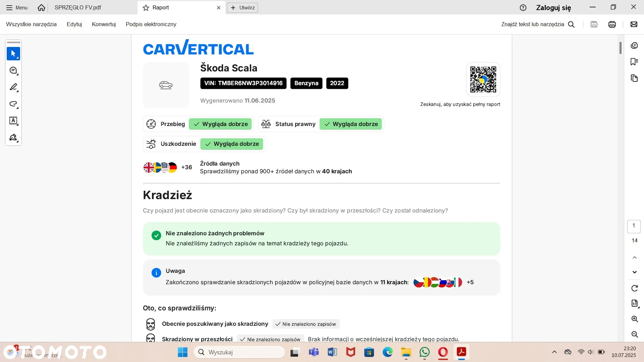The height and width of the screenshot is (362, 644).
Task: Click the VIN TMBER6NW3P3014916 badge
Action: click(x=243, y=83)
